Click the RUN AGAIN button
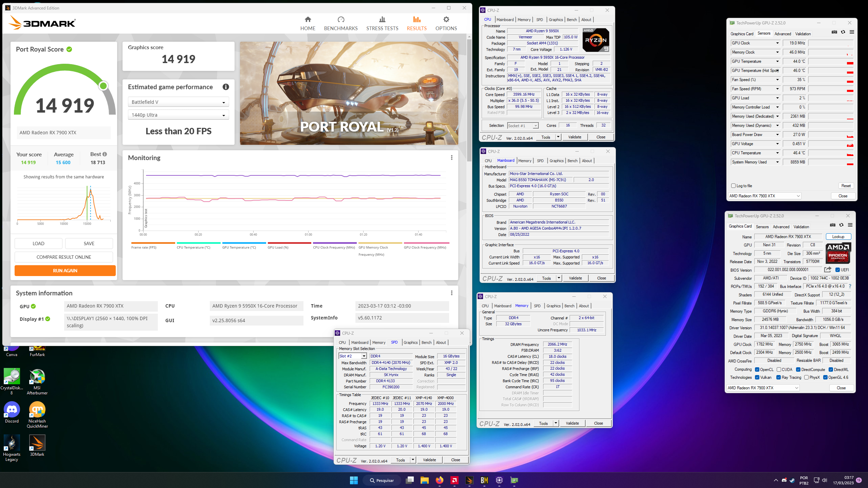This screenshot has height=488, width=868. pyautogui.click(x=65, y=271)
